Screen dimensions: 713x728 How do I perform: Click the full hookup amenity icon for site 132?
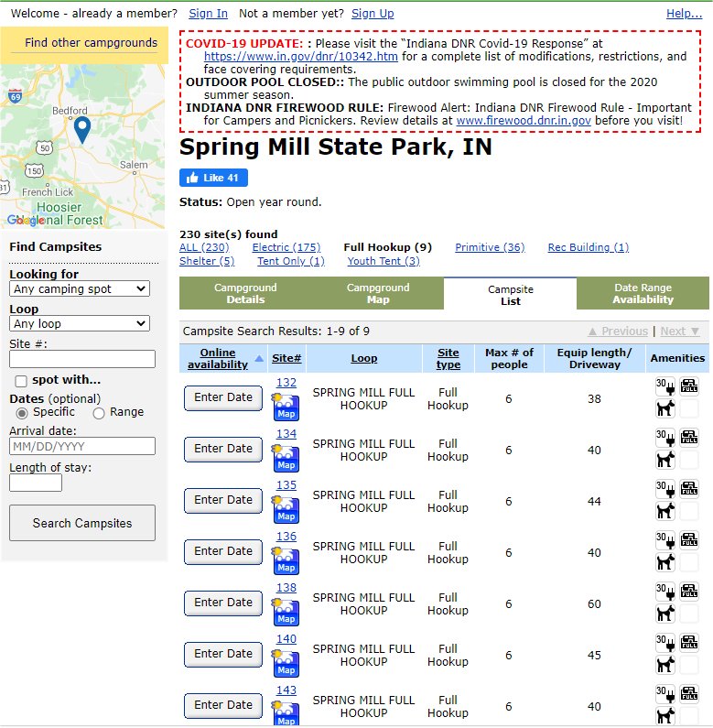[x=689, y=386]
